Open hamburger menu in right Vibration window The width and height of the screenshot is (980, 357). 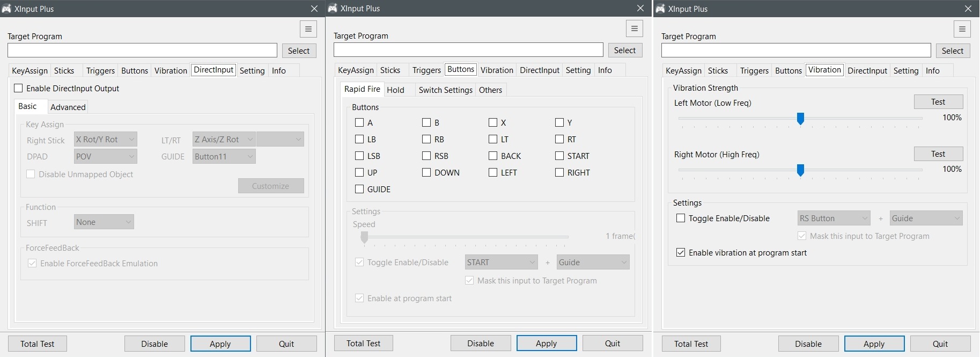962,29
